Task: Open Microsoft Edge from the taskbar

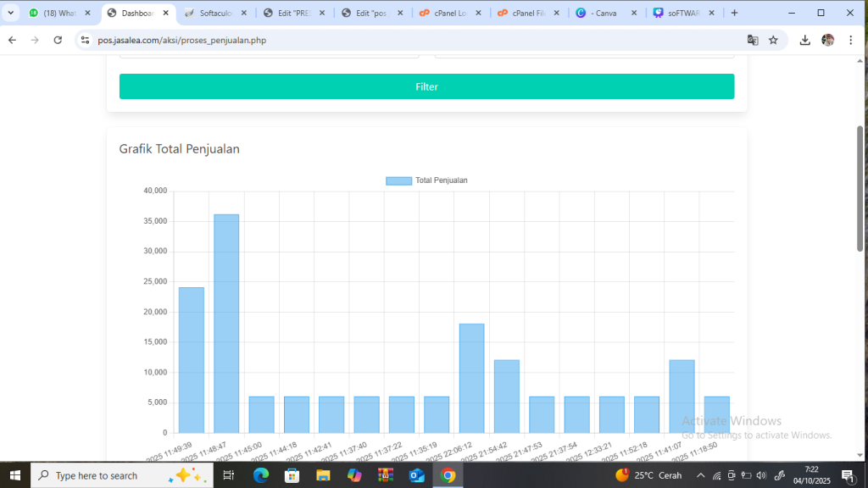Action: (x=260, y=475)
